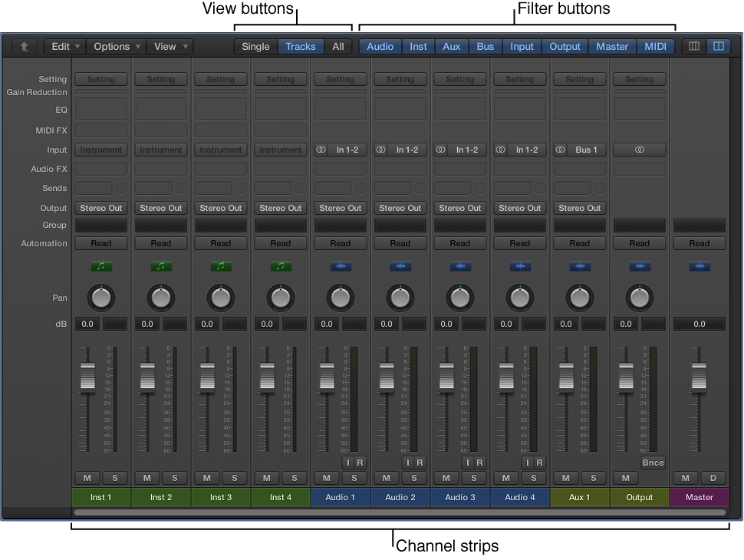Viewport: 744px width, 560px height.
Task: Click the Bnce button on the Output channel
Action: (653, 463)
